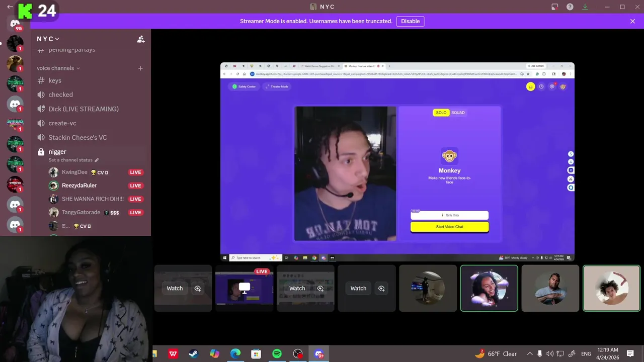The width and height of the screenshot is (644, 362).
Task: Open Safety Center in streamed Monkey page
Action: tap(244, 86)
